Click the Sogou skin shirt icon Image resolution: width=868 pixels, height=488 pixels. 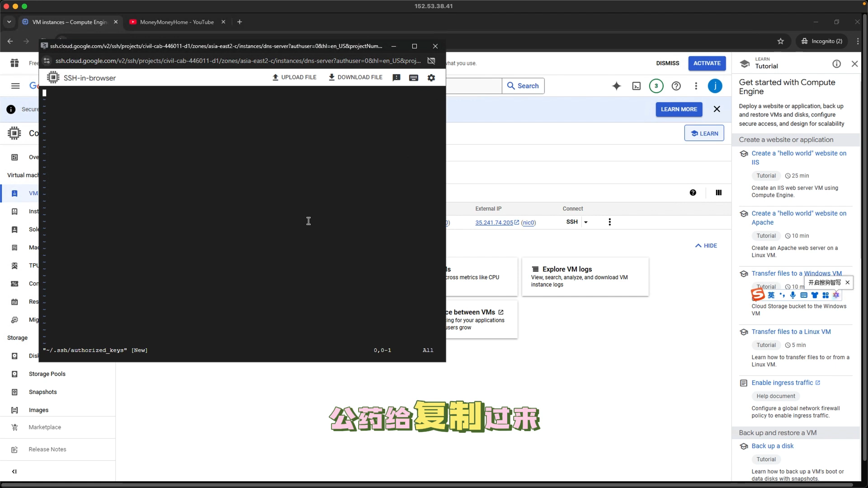pos(815,295)
